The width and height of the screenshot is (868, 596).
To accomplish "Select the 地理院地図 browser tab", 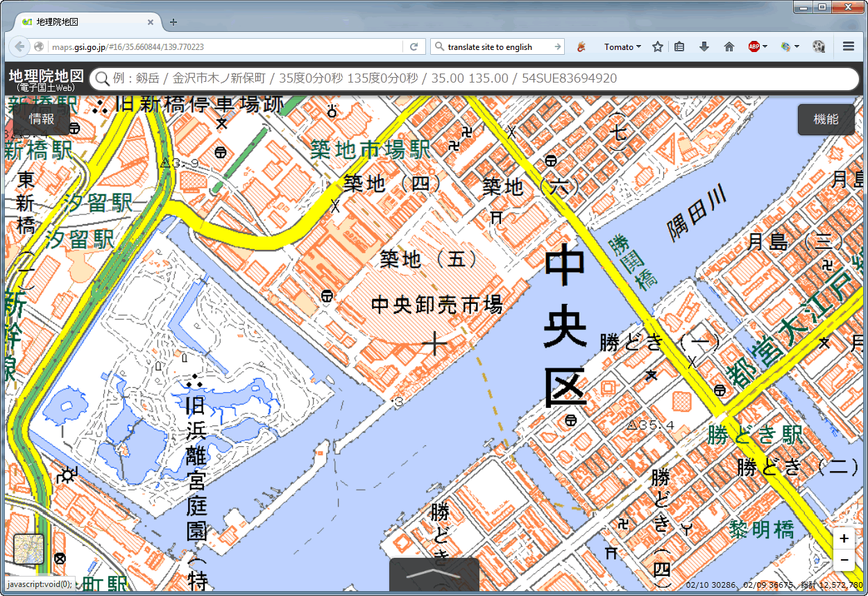I will coord(83,22).
